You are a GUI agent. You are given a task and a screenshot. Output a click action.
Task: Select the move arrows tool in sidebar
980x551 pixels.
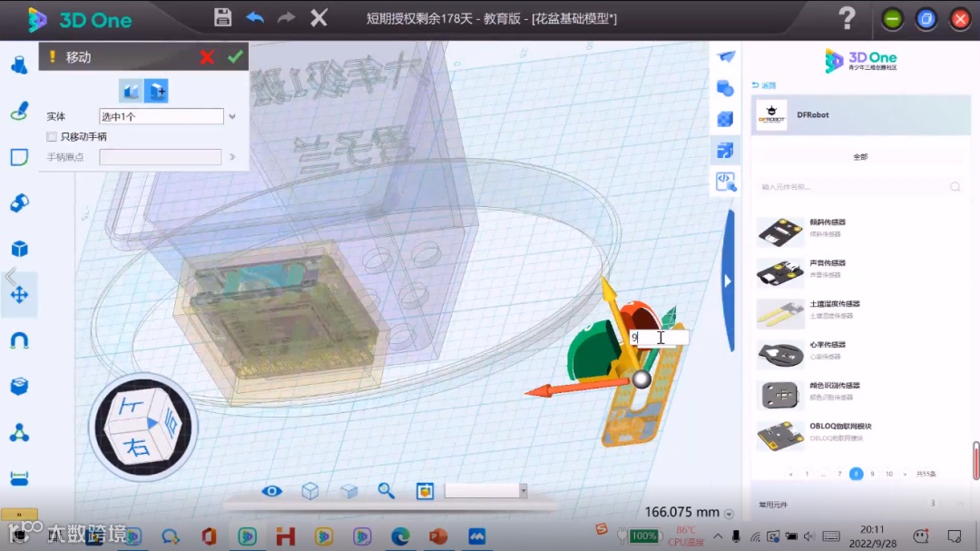pos(19,295)
